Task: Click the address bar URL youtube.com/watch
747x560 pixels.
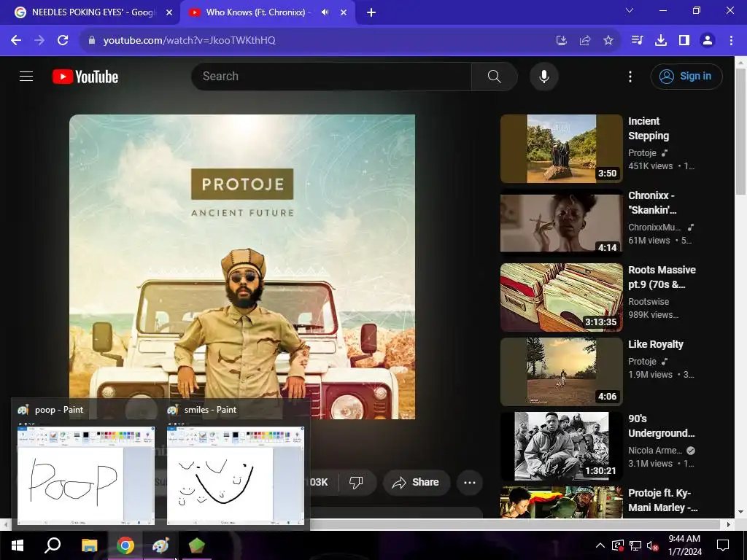Action: 189,41
